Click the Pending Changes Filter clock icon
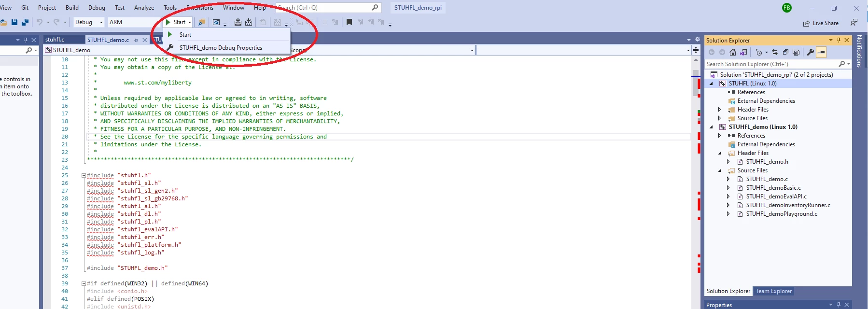 [759, 52]
